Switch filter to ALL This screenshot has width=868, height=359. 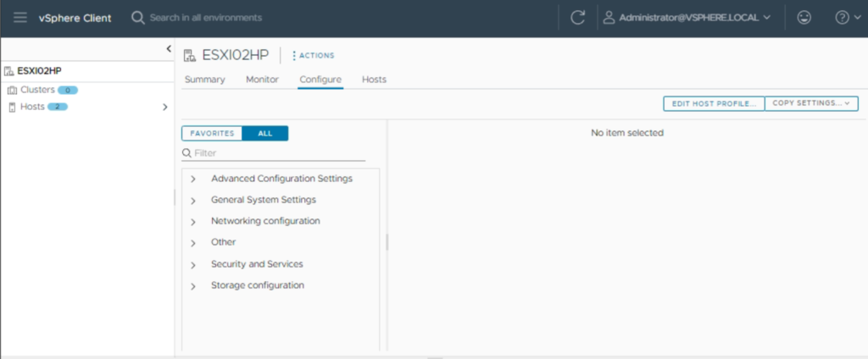point(265,133)
